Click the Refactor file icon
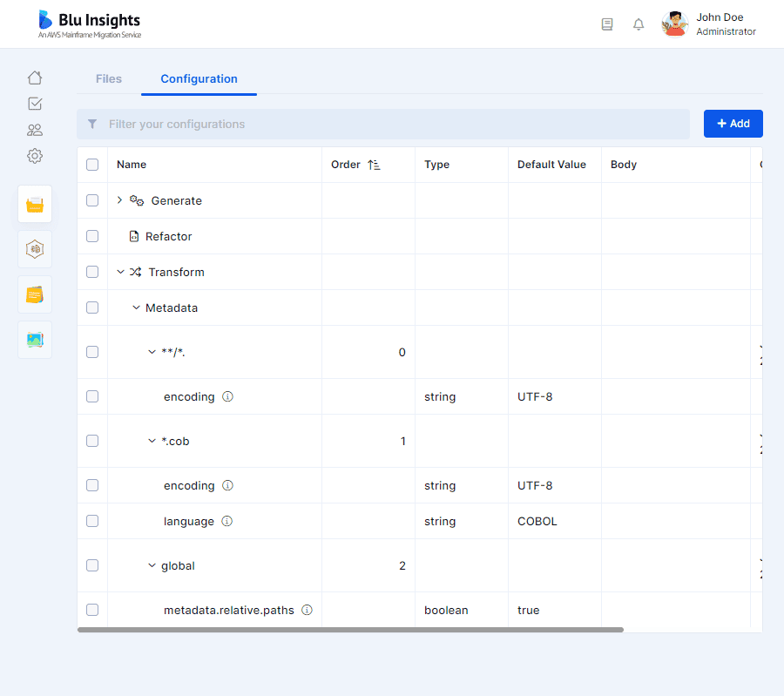Viewport: 784px width, 696px height. click(134, 236)
